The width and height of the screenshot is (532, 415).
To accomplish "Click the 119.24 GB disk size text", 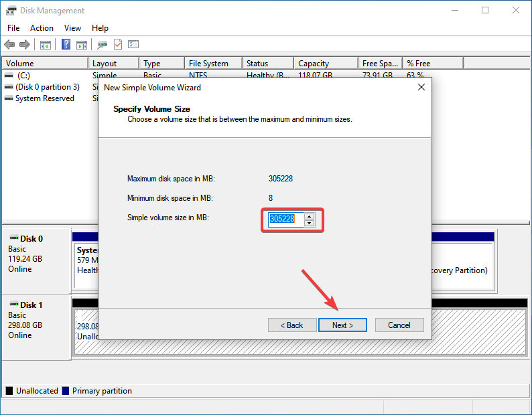I will pos(25,259).
